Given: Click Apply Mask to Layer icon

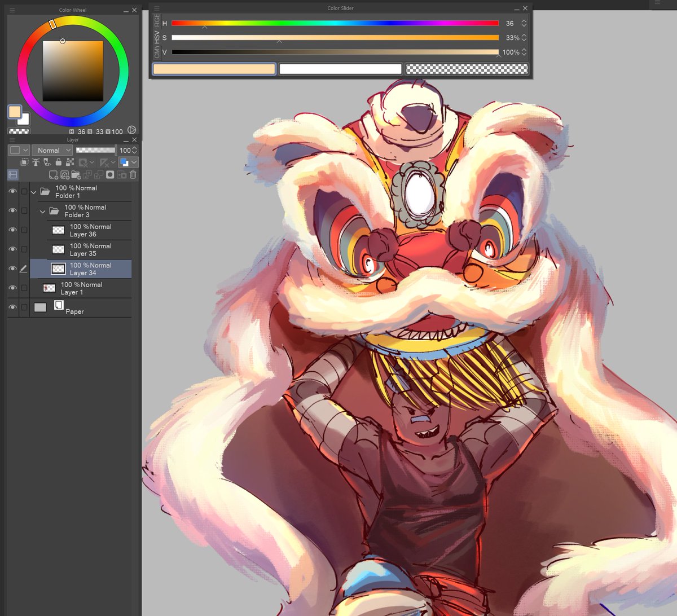Looking at the screenshot, I should point(122,175).
